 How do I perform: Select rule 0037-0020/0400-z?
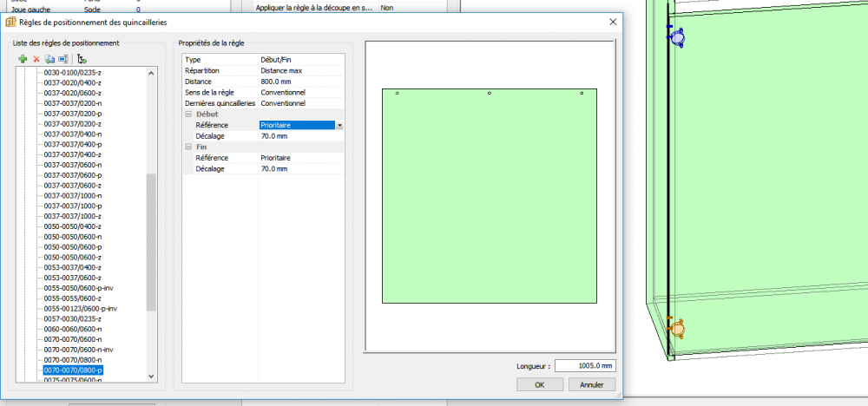73,82
